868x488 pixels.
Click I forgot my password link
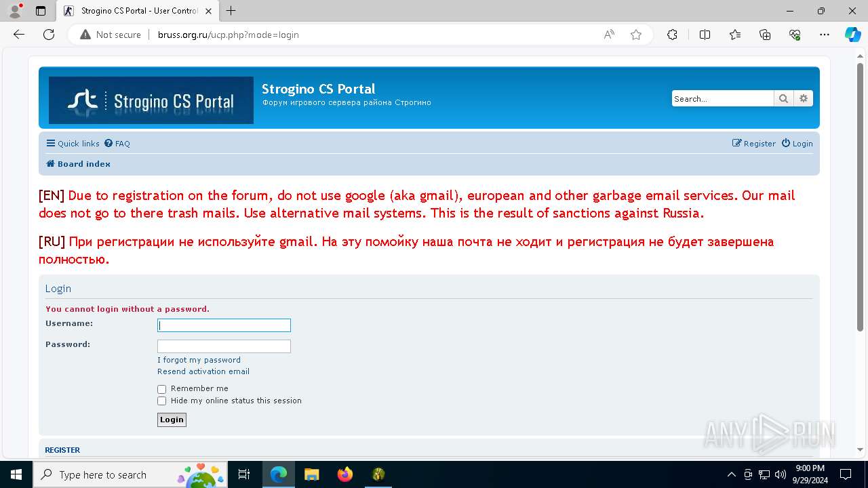(199, 360)
